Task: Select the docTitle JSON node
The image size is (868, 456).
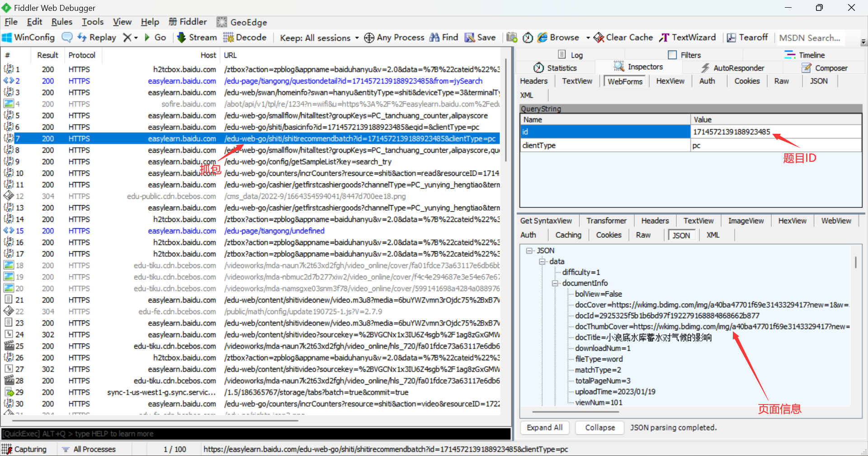Action: (643, 338)
